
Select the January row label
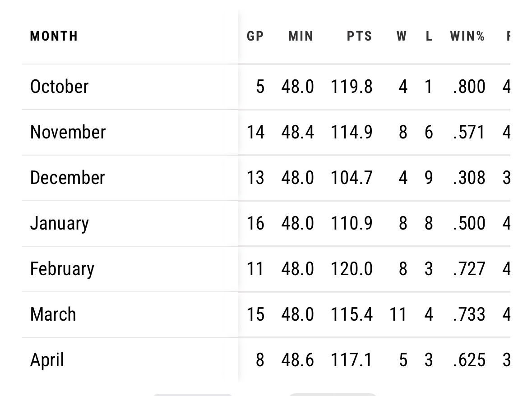[x=60, y=223]
